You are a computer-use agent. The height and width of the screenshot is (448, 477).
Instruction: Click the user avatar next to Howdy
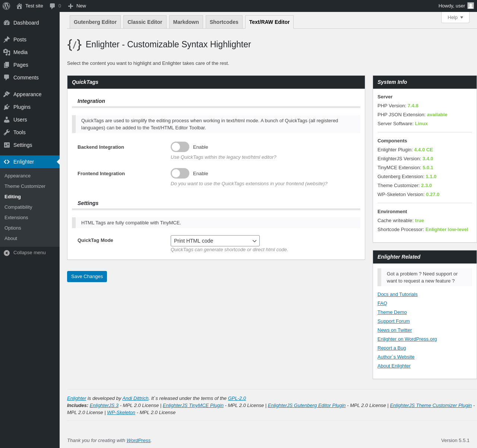click(471, 6)
